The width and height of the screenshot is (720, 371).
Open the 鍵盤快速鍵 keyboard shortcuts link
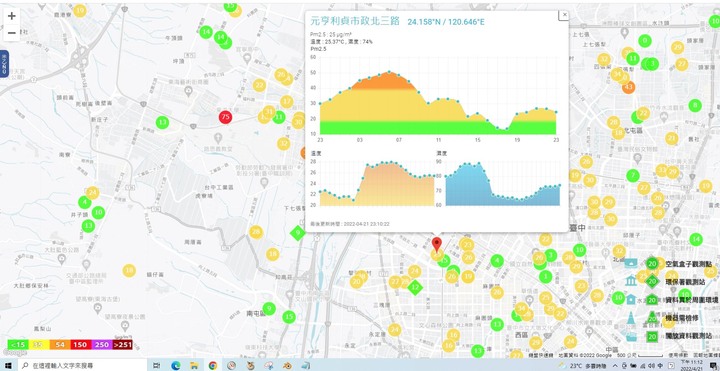tap(541, 355)
